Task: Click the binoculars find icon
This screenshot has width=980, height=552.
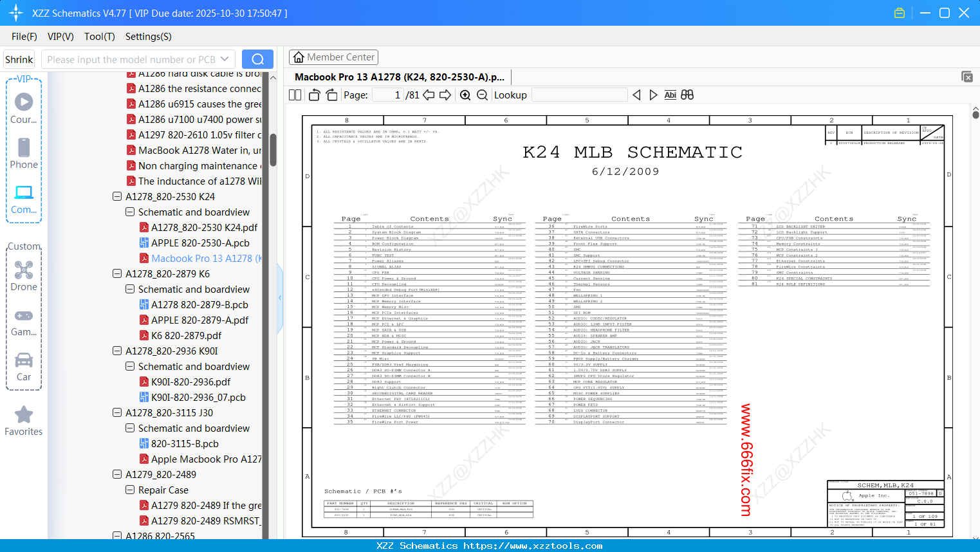Action: [x=687, y=95]
